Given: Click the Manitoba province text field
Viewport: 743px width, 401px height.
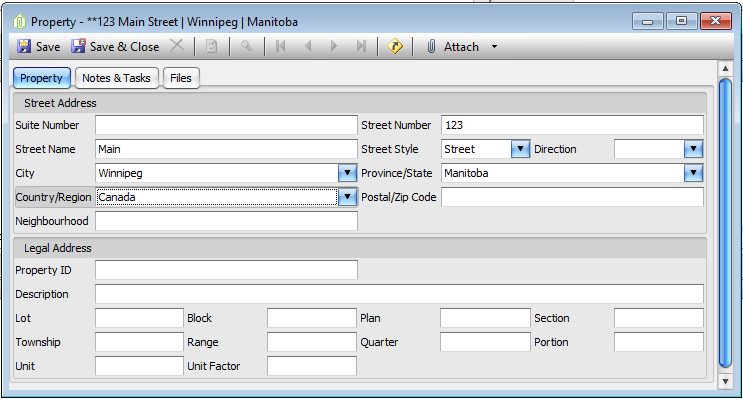Looking at the screenshot, I should pos(562,173).
